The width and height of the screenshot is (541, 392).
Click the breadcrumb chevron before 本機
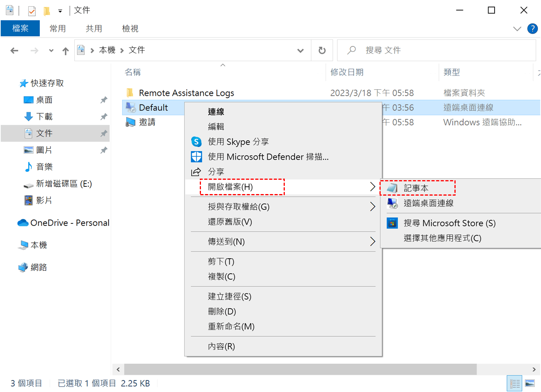pos(92,50)
